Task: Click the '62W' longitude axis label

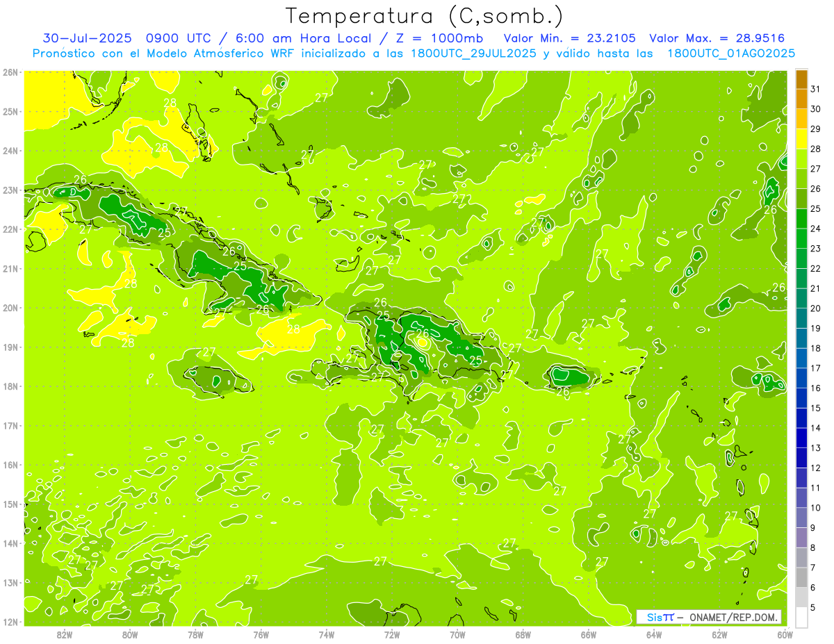Action: coord(719,635)
